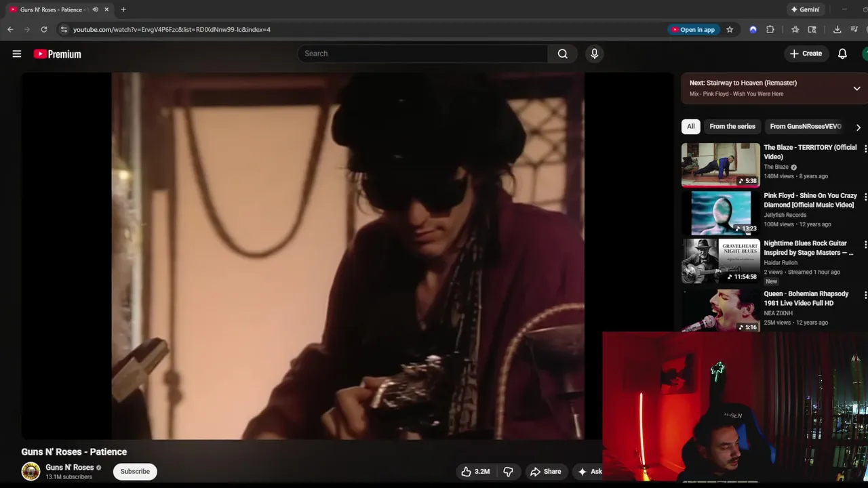This screenshot has height=488, width=868.
Task: Open The Blaze - TERRITORY title link
Action: pos(810,152)
